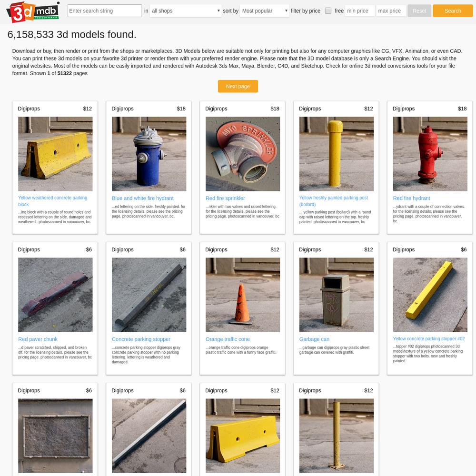Click the orange Search button
The height and width of the screenshot is (476, 476).
click(x=453, y=11)
